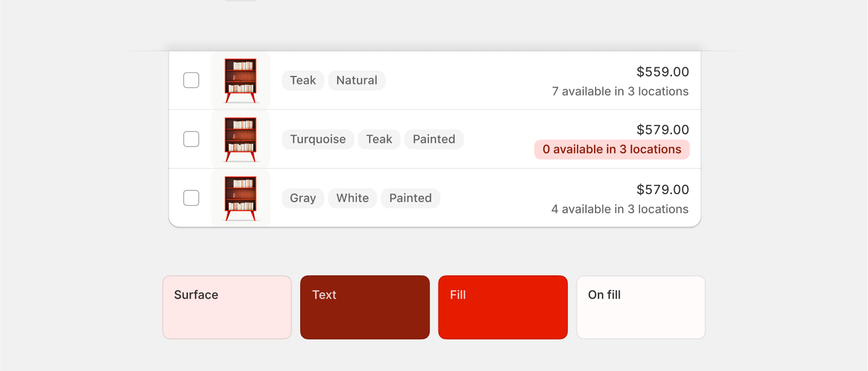868x371 pixels.
Task: Click the $579.00 price in Gray row
Action: 663,189
